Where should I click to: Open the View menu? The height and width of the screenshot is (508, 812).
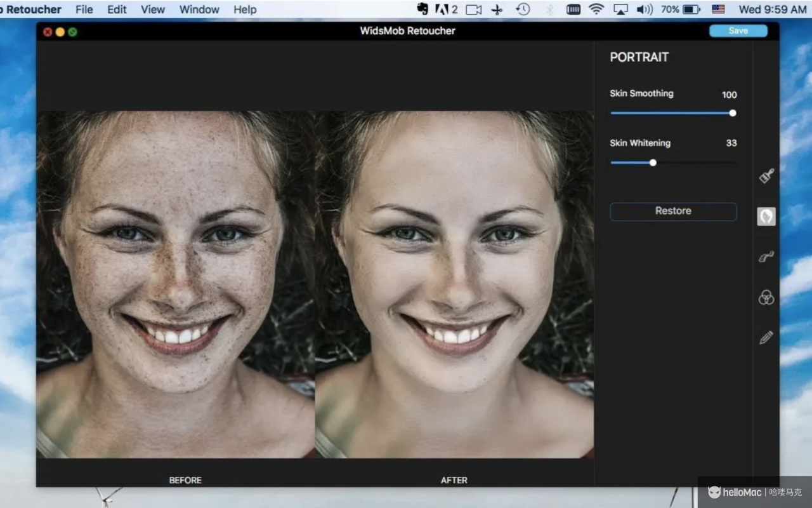pyautogui.click(x=153, y=10)
